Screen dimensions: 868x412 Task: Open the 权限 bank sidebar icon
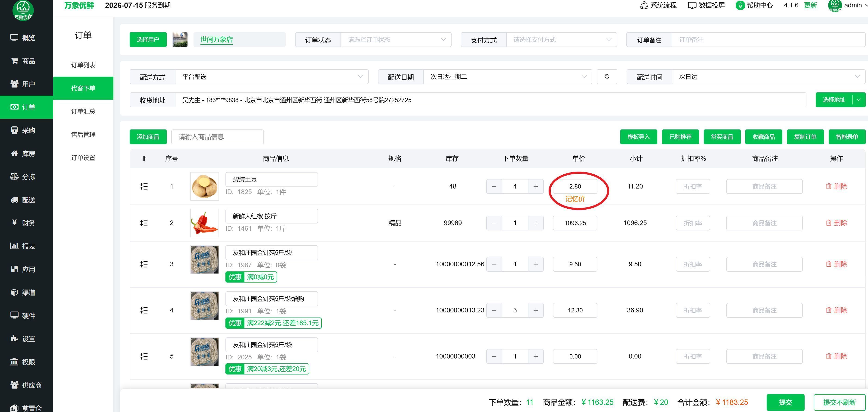(x=14, y=362)
